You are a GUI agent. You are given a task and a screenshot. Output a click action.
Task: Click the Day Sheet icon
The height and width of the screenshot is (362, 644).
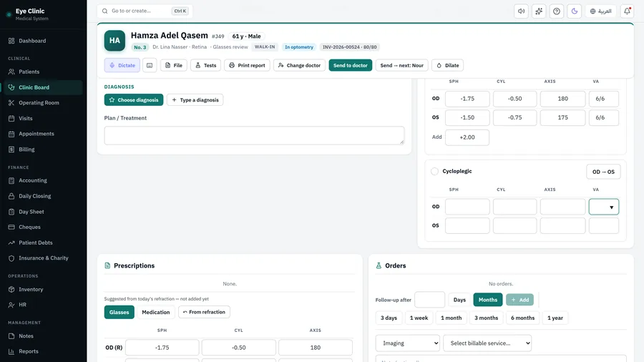[11, 212]
